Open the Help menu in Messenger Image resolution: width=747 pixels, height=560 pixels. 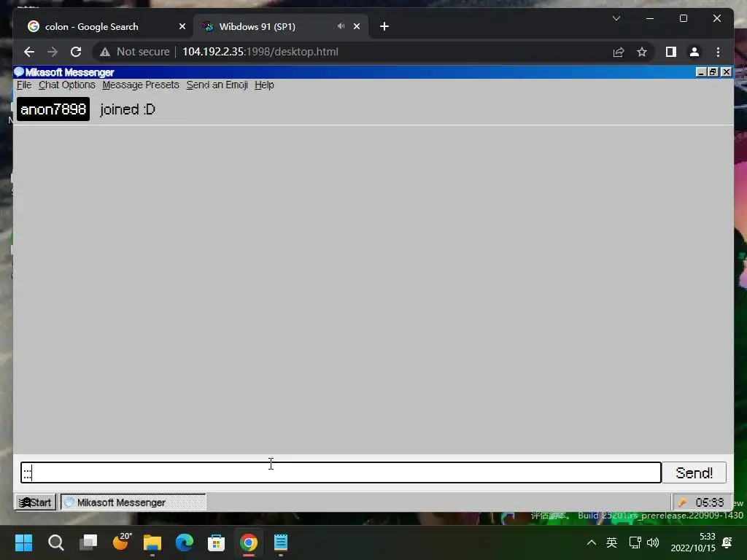264,85
